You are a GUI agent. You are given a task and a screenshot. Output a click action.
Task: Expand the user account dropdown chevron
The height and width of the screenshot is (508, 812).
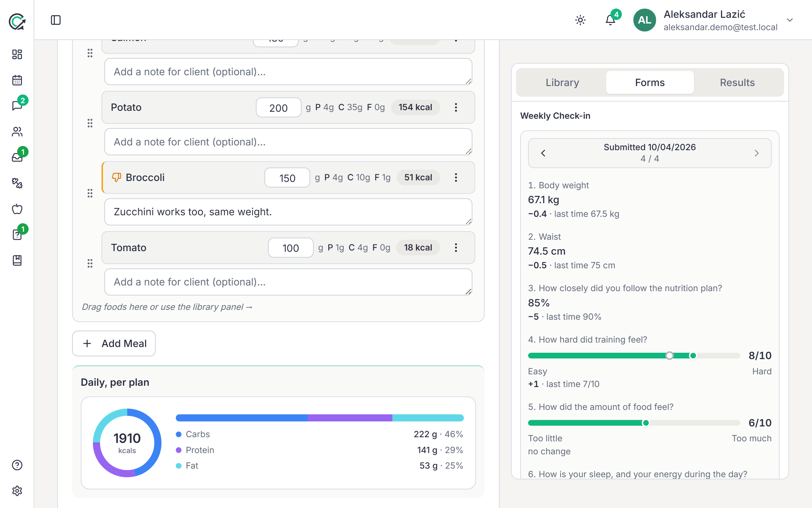790,20
